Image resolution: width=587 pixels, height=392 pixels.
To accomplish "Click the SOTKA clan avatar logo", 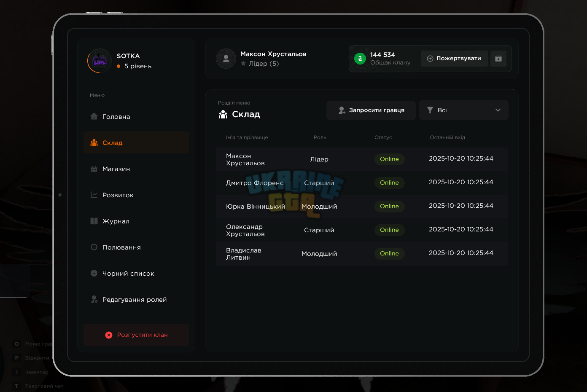I will click(100, 61).
